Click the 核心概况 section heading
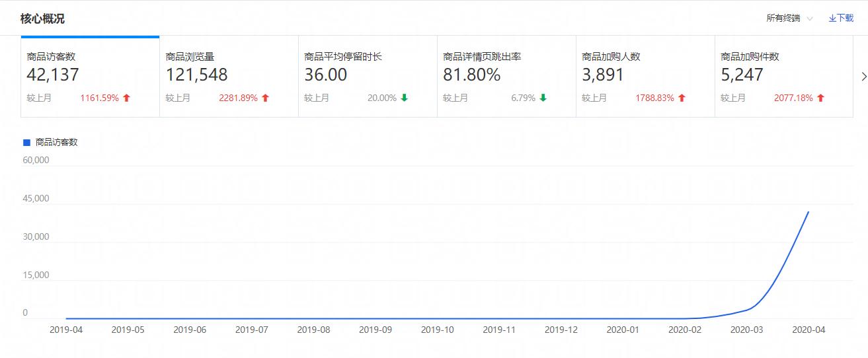This screenshot has height=358, width=868. click(42, 18)
